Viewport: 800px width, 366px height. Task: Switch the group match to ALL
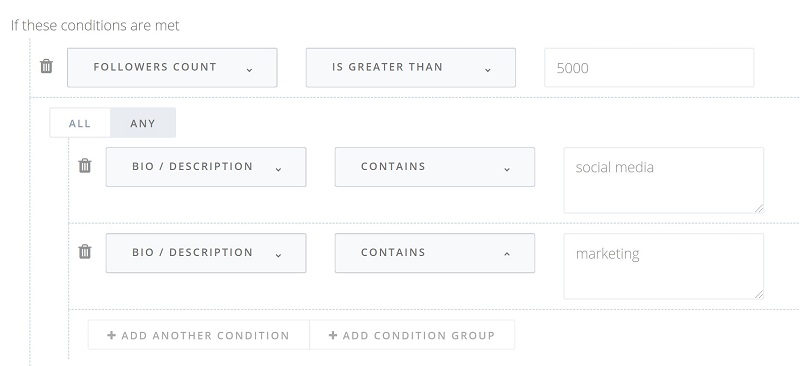(80, 123)
